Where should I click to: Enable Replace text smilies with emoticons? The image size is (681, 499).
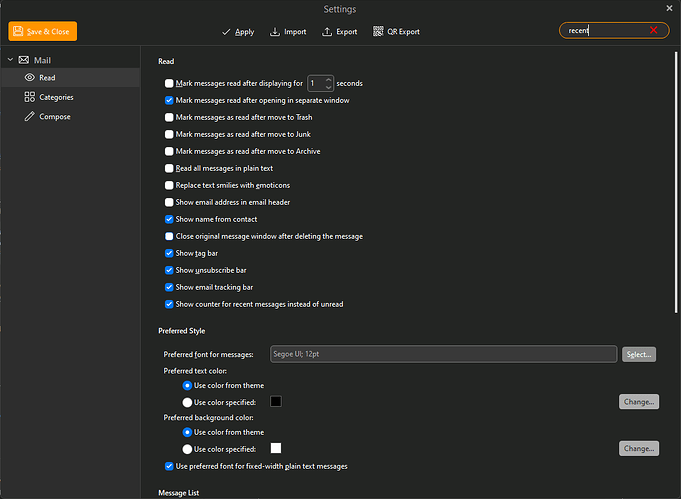(169, 185)
